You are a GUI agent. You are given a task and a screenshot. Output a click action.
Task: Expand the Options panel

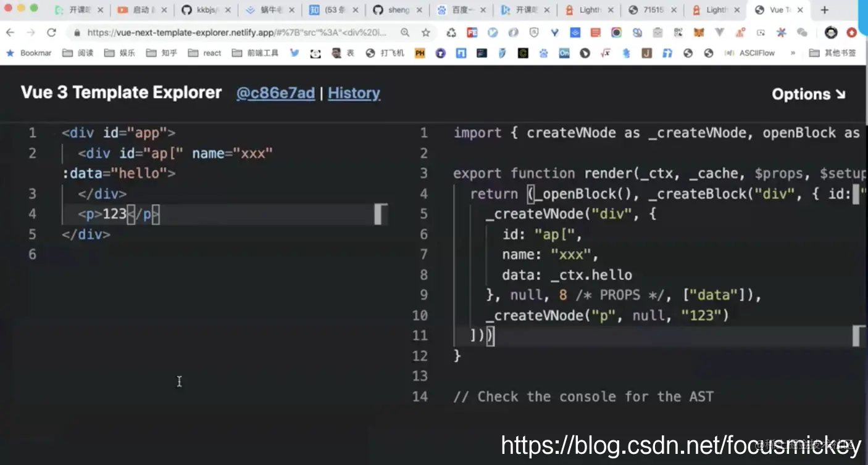pyautogui.click(x=809, y=94)
